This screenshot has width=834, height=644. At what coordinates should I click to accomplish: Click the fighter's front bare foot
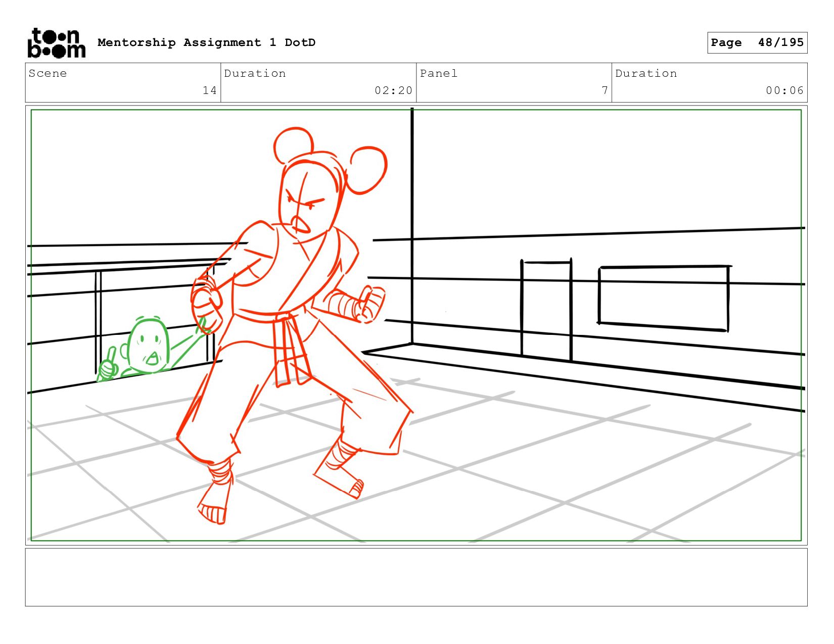tap(212, 510)
